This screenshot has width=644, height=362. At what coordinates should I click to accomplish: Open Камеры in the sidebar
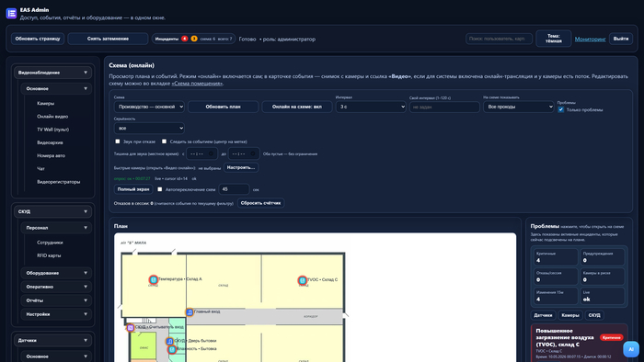tap(46, 103)
